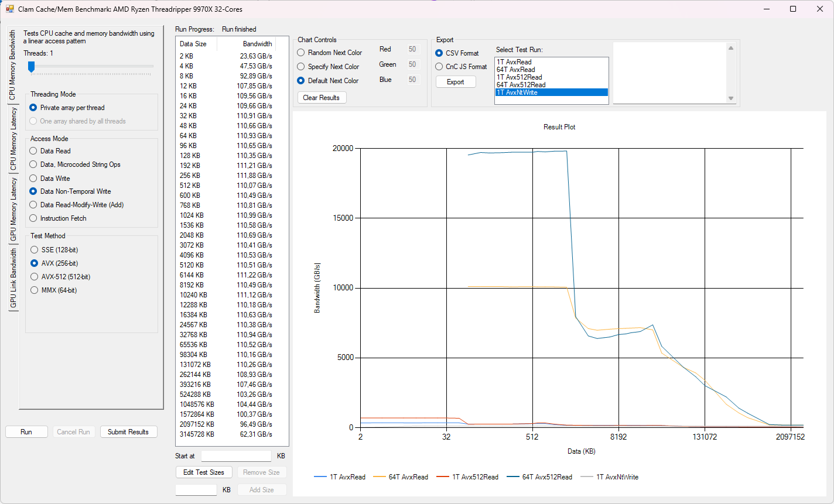Screen dimensions: 834x504
Task: Select Data Non-Temporal Write mode
Action: tap(70, 191)
